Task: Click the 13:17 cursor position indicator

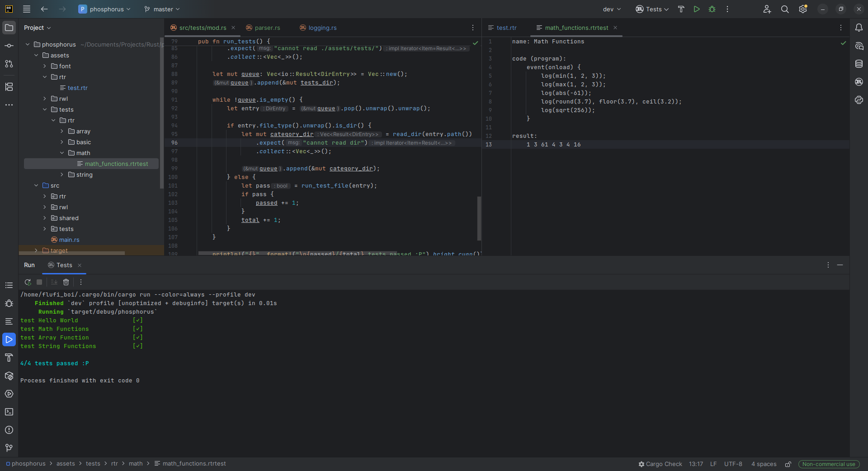Action: [x=696, y=464]
